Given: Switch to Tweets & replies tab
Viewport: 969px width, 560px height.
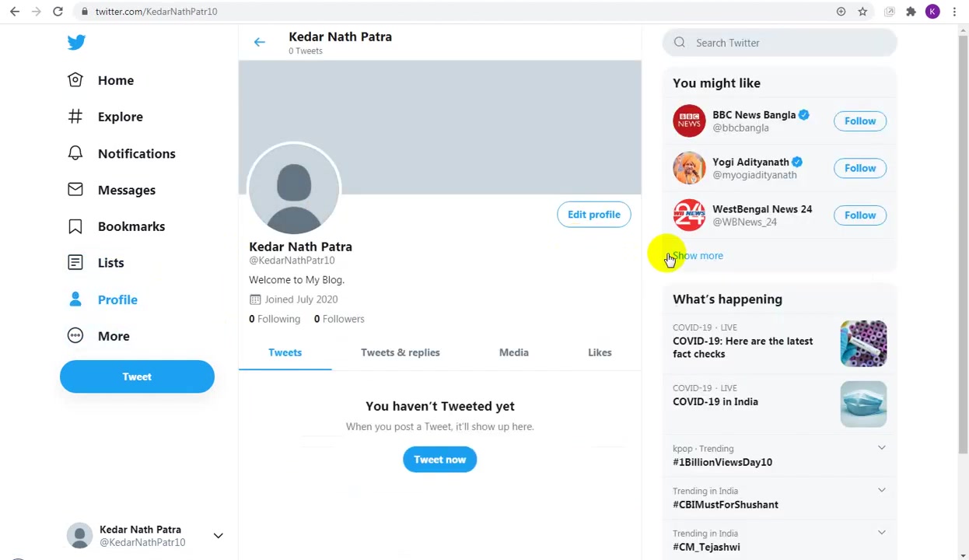Looking at the screenshot, I should [401, 352].
